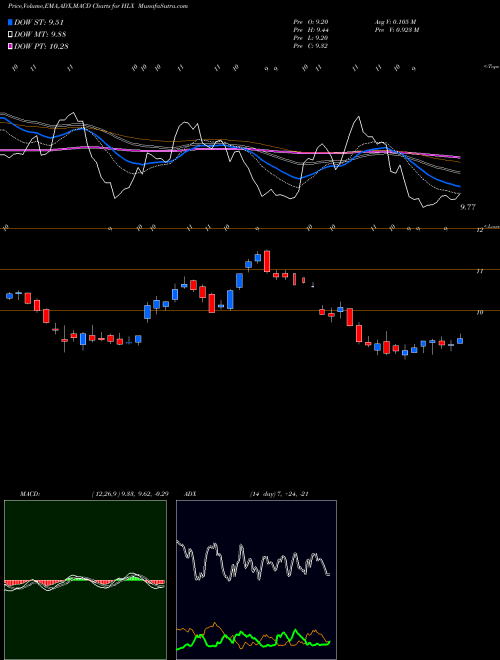
Task: Click the 'Pre L: 9.20' value
Action: coord(310,38)
